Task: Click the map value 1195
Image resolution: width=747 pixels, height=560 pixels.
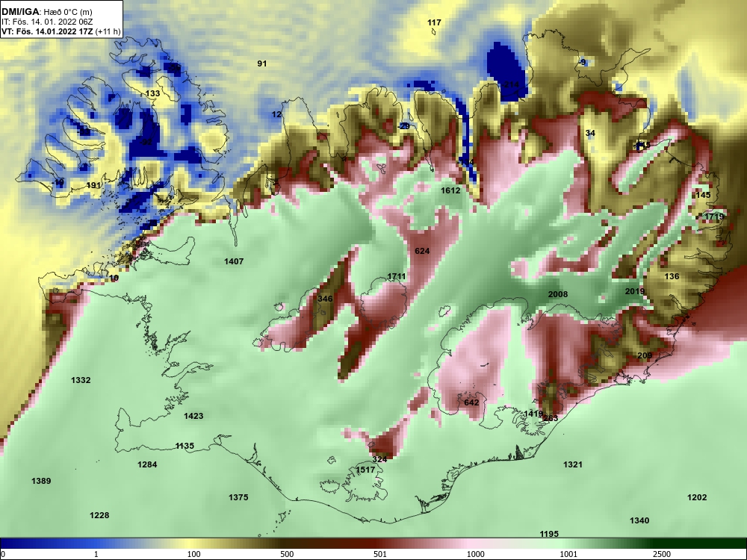Action: (x=549, y=535)
